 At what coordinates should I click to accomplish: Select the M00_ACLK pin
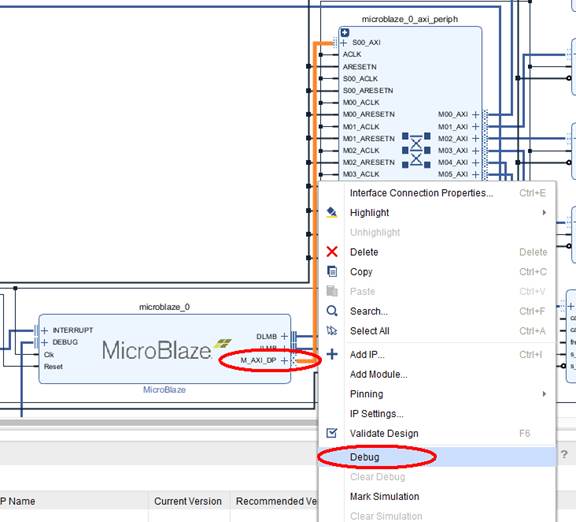point(361,102)
